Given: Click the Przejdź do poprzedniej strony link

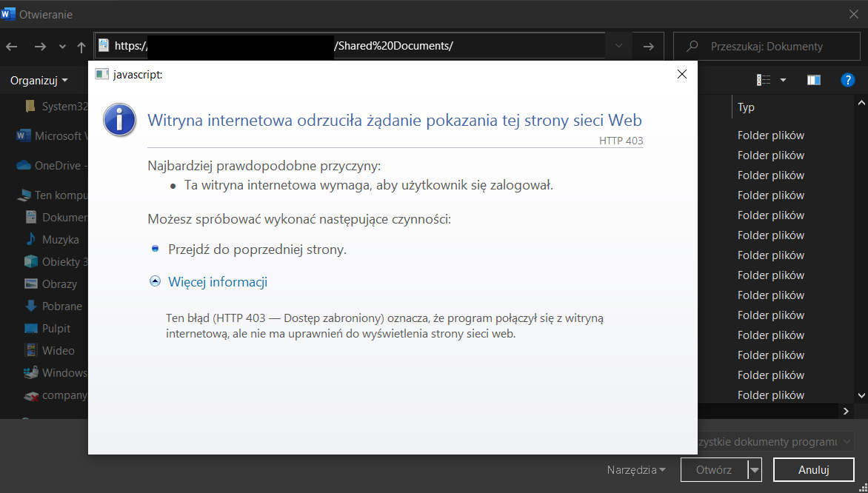Looking at the screenshot, I should pos(258,249).
